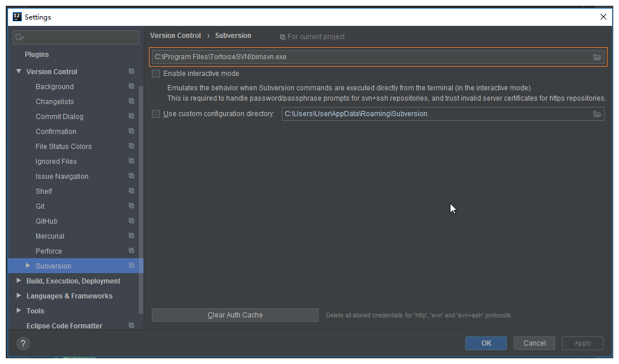Click the project-level icon beside Issue Navigation

132,176
